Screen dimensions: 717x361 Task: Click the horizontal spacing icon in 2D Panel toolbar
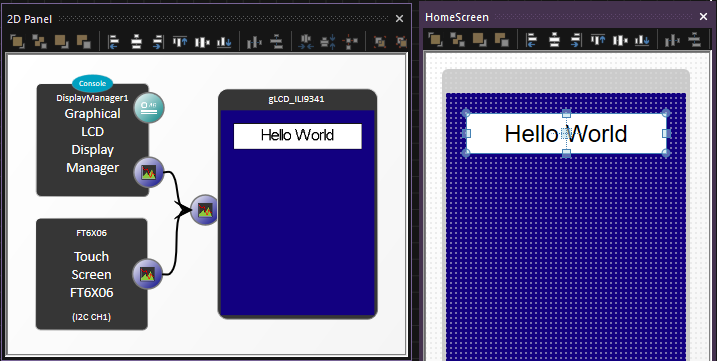click(x=305, y=42)
